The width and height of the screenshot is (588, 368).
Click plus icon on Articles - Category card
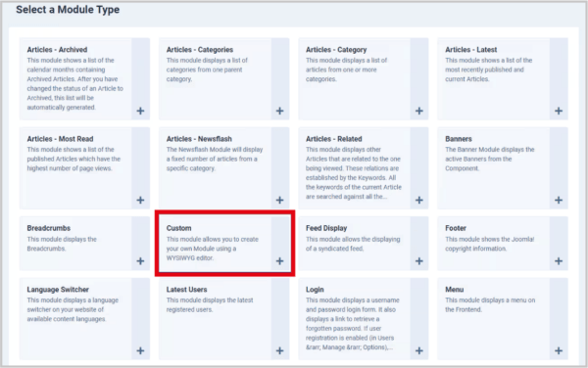pyautogui.click(x=419, y=111)
